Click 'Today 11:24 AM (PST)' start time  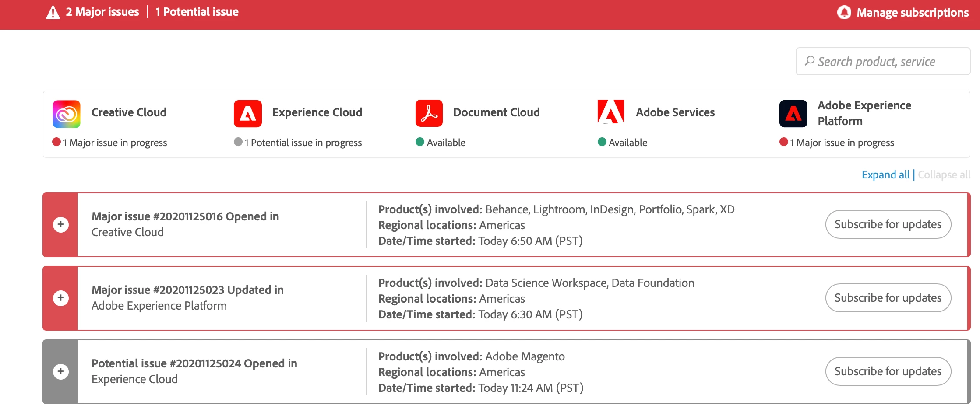coord(531,388)
